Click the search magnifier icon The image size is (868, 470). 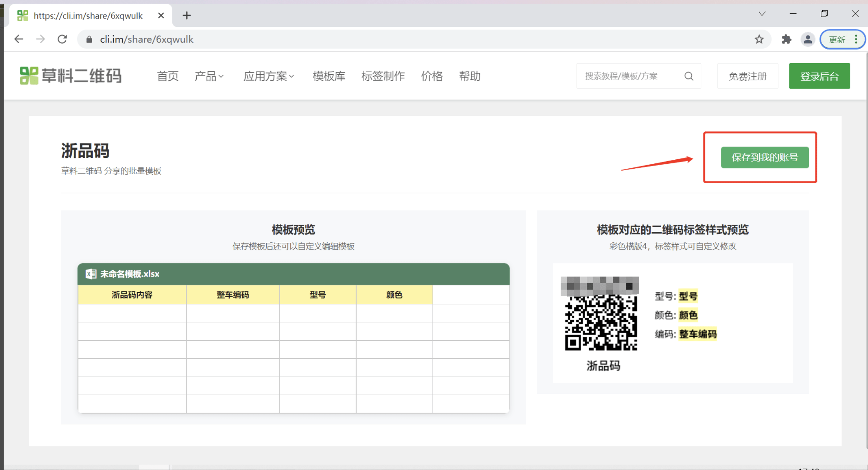click(x=688, y=76)
